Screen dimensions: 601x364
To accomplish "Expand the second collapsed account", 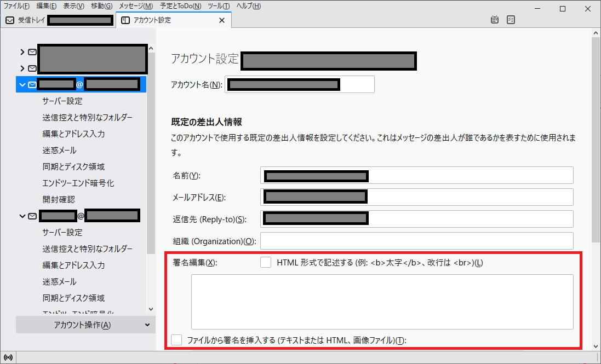I will (x=22, y=68).
